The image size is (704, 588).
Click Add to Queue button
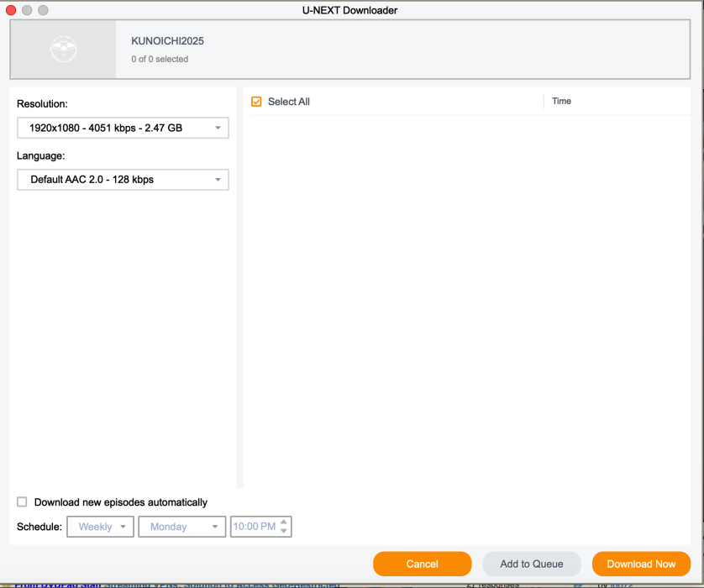532,564
